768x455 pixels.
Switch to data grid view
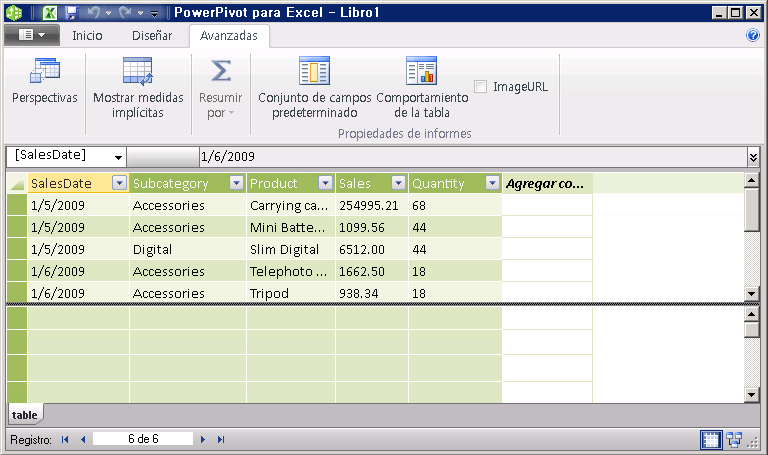pyautogui.click(x=710, y=439)
